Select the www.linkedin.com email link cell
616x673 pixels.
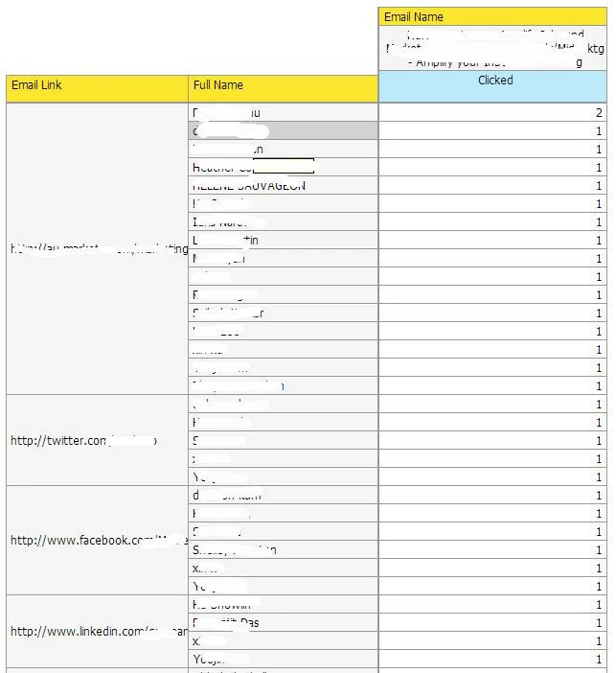coord(97,632)
